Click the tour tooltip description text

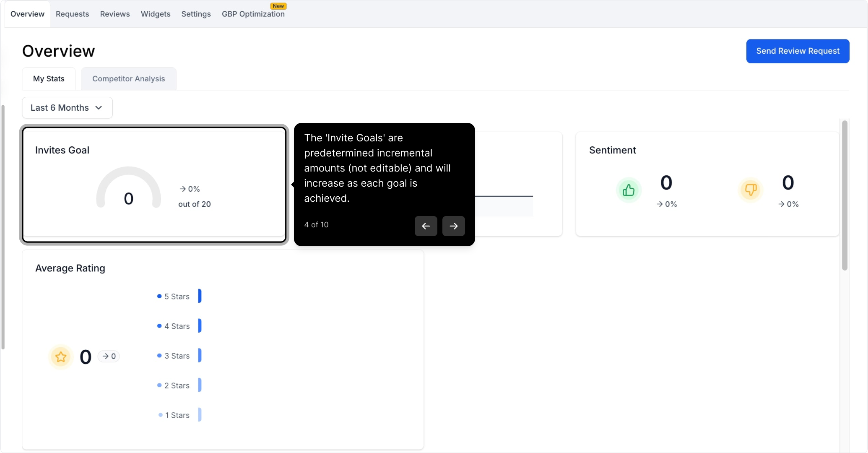click(x=377, y=168)
